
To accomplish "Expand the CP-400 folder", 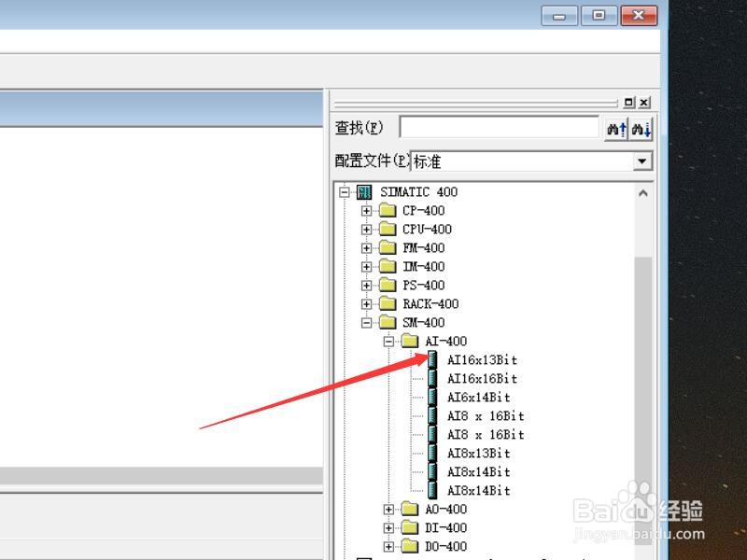I will click(366, 210).
